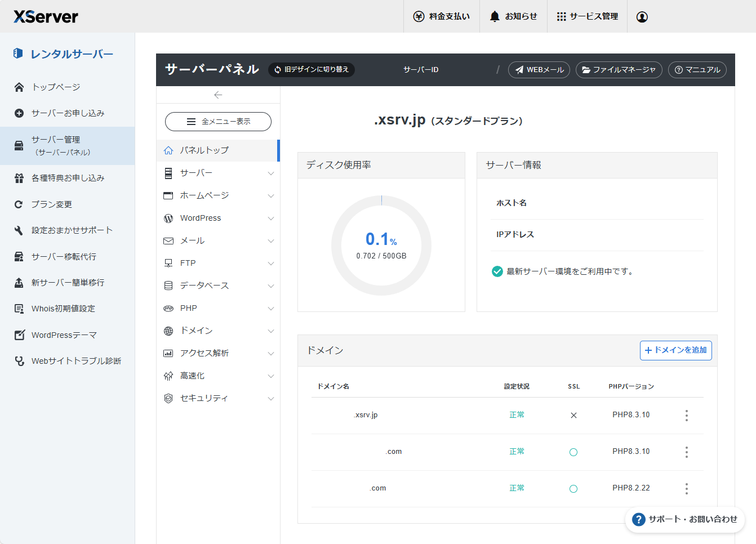Open the 料金支払い payment menu

point(442,16)
